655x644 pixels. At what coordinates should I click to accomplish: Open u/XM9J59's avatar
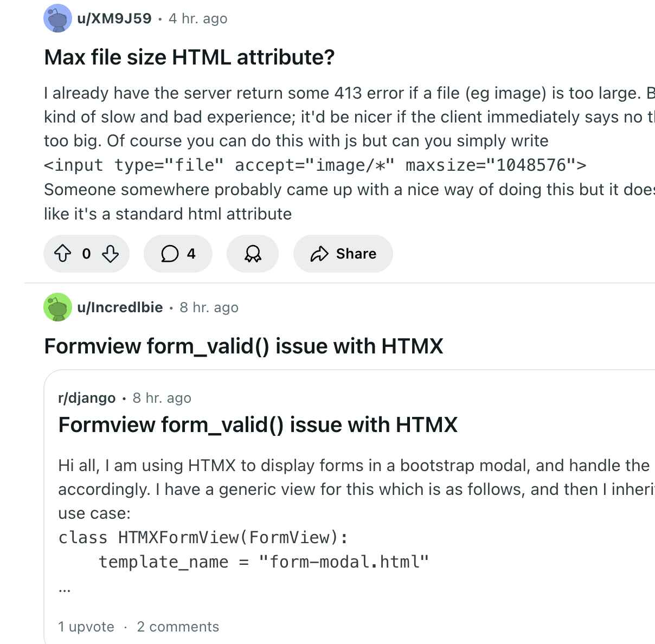pyautogui.click(x=57, y=18)
